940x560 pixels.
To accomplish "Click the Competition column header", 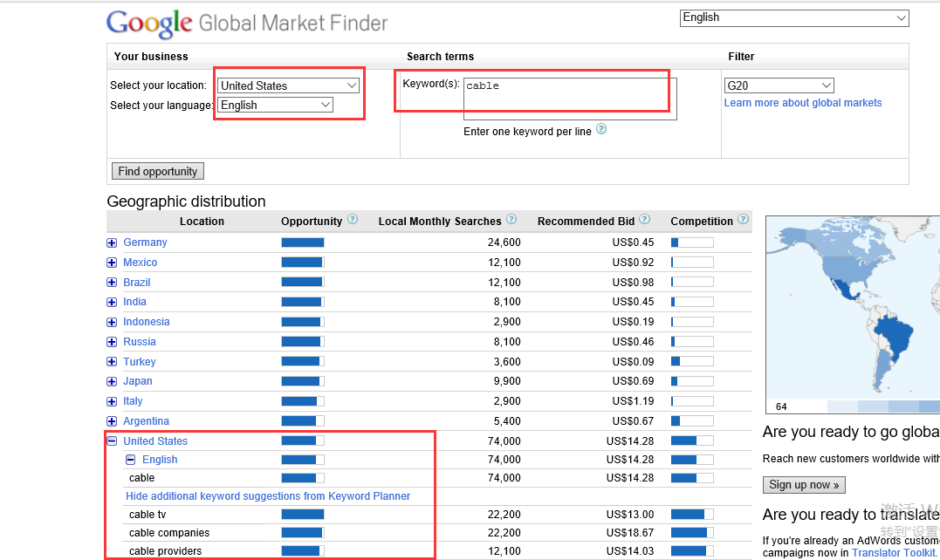I will click(x=702, y=221).
